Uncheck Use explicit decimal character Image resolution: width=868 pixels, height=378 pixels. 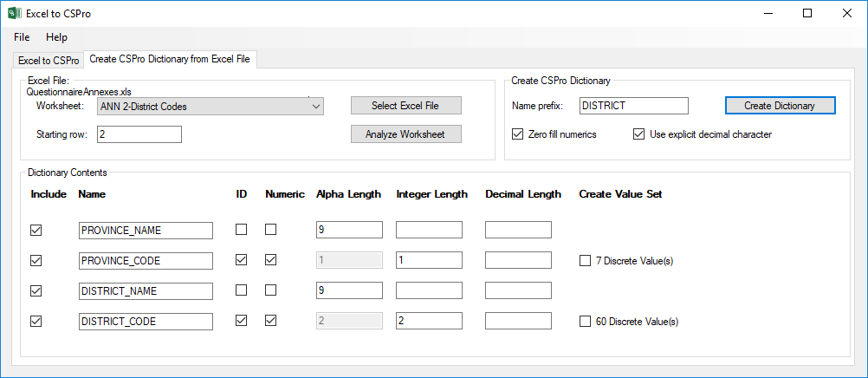click(639, 134)
